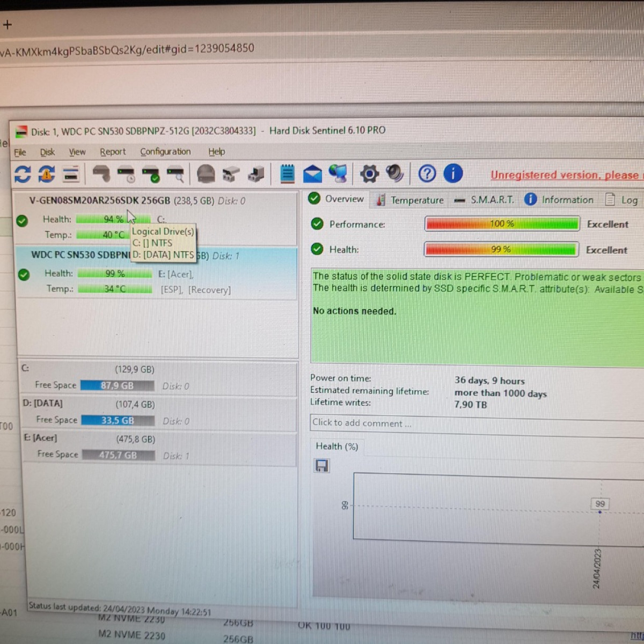Image resolution: width=644 pixels, height=644 pixels.
Task: Click the floppy disk save icon in Health graph
Action: pos(321,466)
